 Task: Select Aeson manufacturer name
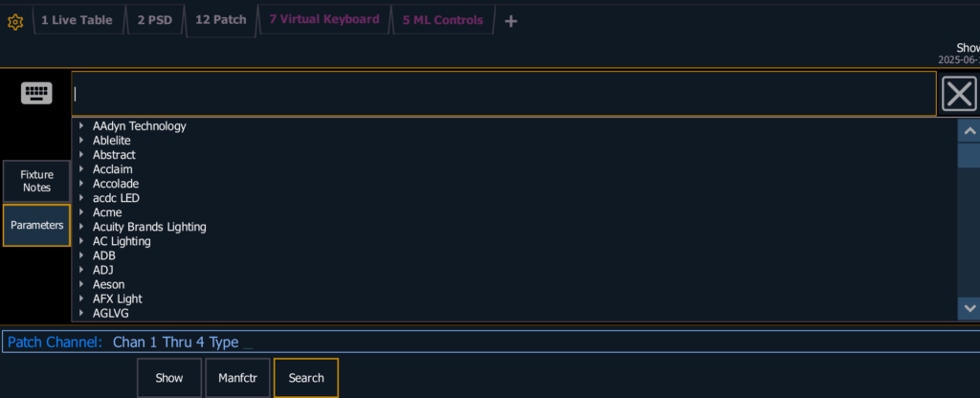[x=109, y=284]
